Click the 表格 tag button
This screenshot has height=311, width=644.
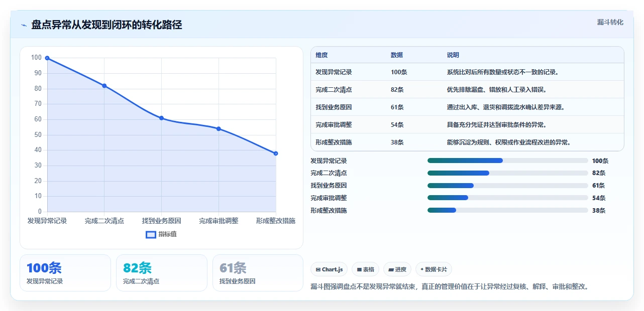point(365,269)
